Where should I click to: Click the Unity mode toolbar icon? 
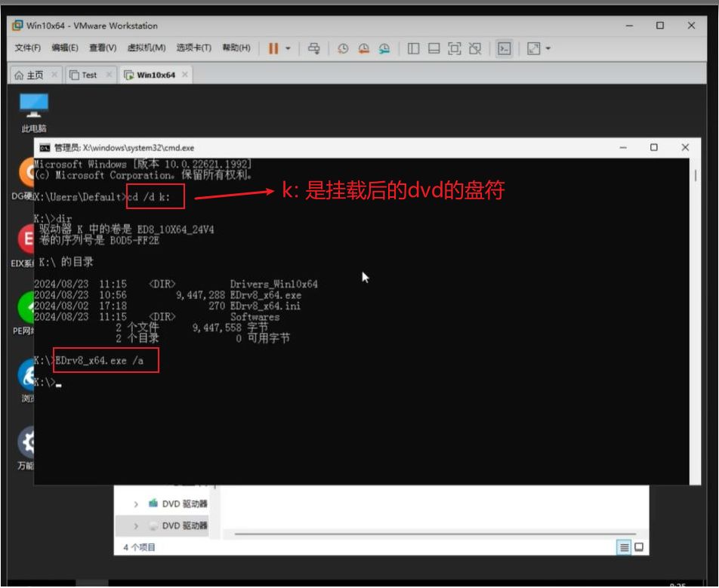(474, 48)
